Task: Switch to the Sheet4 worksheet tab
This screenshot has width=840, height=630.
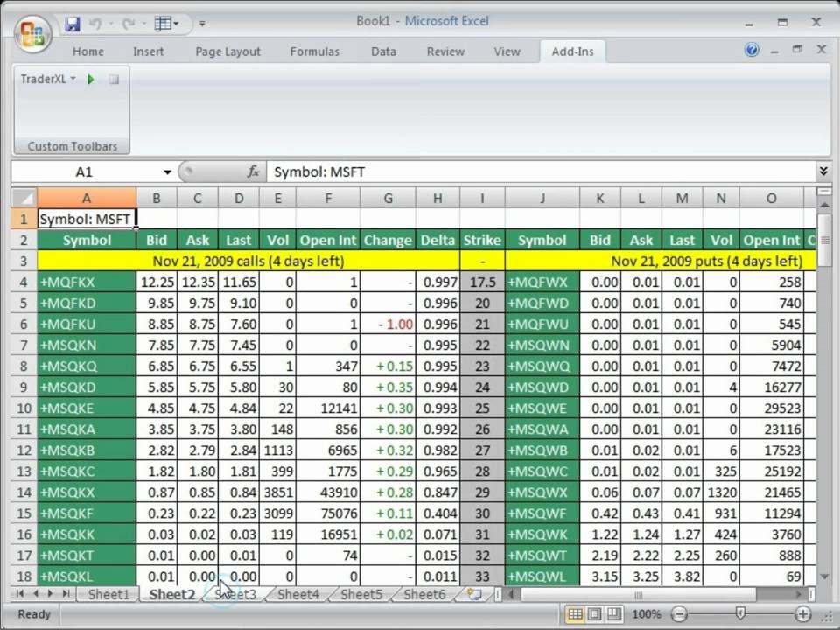Action: (297, 594)
